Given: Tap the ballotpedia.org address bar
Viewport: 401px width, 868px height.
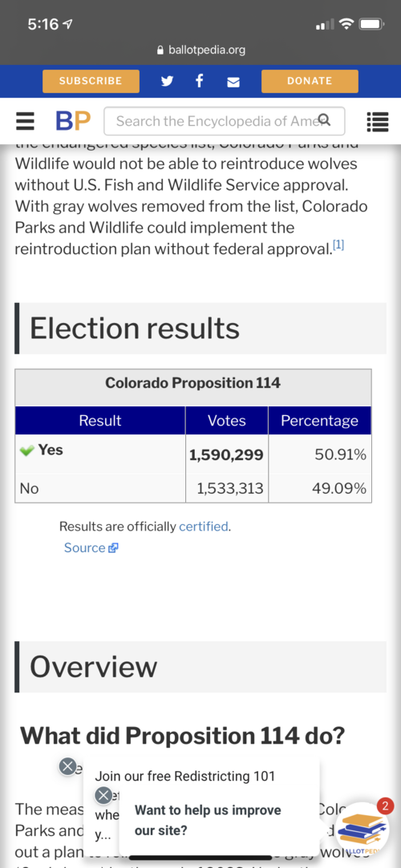Looking at the screenshot, I should point(200,50).
